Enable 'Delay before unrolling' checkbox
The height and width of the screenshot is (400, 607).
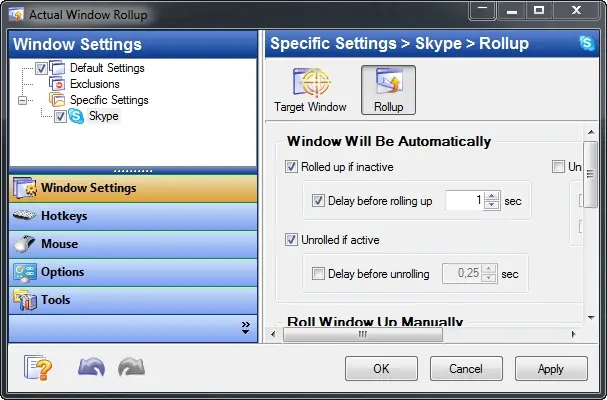tap(319, 274)
